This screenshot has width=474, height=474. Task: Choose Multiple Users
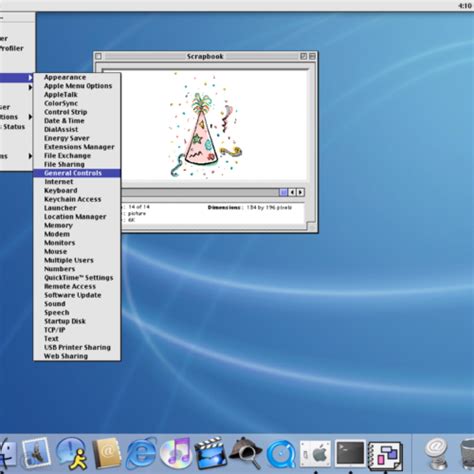(x=77, y=260)
